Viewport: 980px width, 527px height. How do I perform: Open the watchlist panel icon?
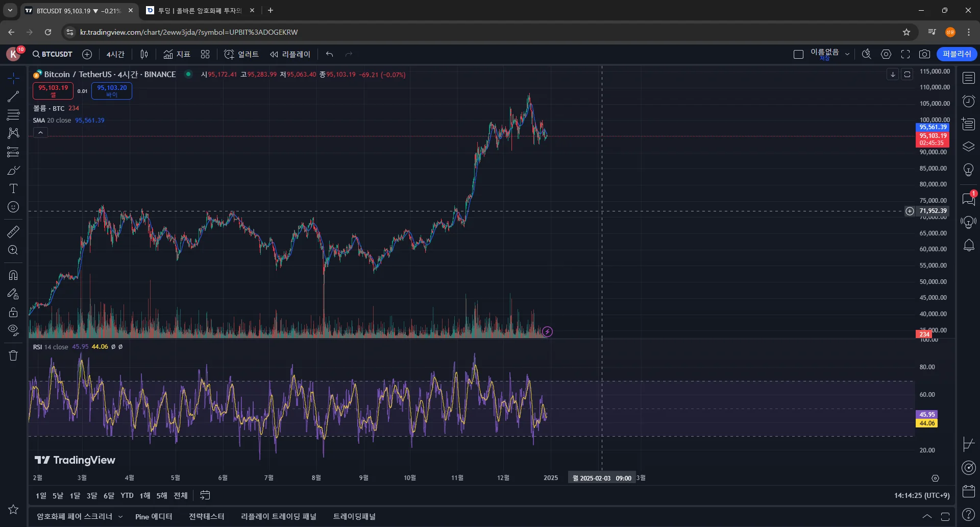[x=969, y=78]
